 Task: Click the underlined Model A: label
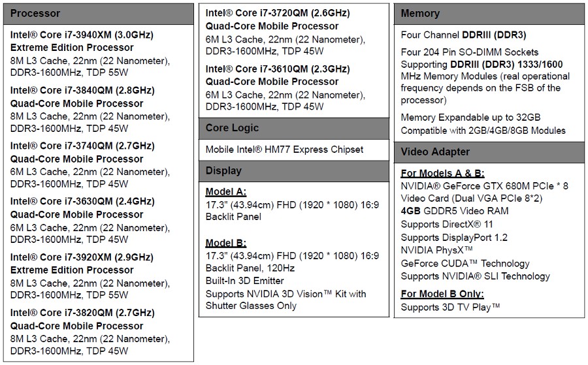point(226,192)
